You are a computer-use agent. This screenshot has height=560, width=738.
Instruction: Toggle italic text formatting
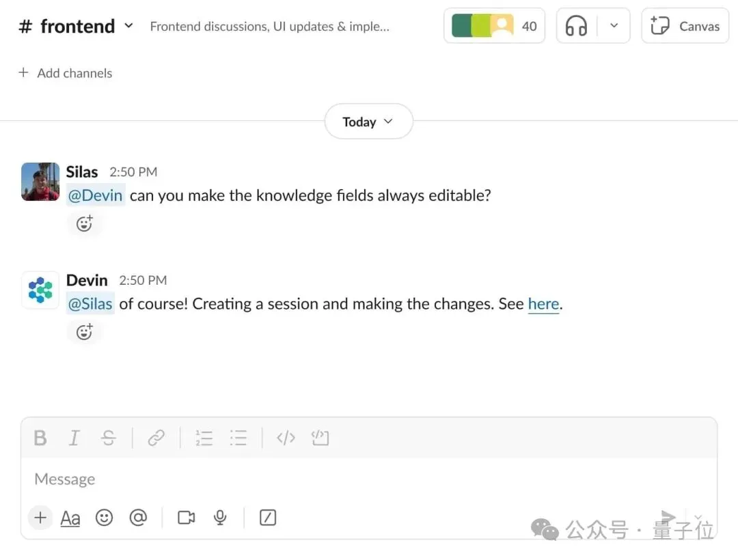pyautogui.click(x=74, y=438)
